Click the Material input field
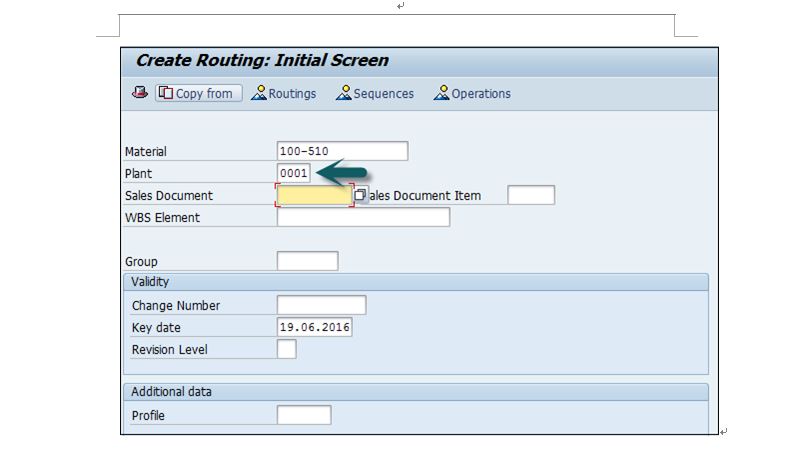The height and width of the screenshot is (454, 788). click(x=342, y=151)
